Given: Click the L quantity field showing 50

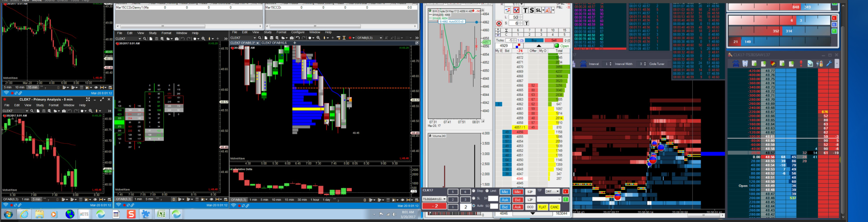Looking at the screenshot, I should point(514,17).
